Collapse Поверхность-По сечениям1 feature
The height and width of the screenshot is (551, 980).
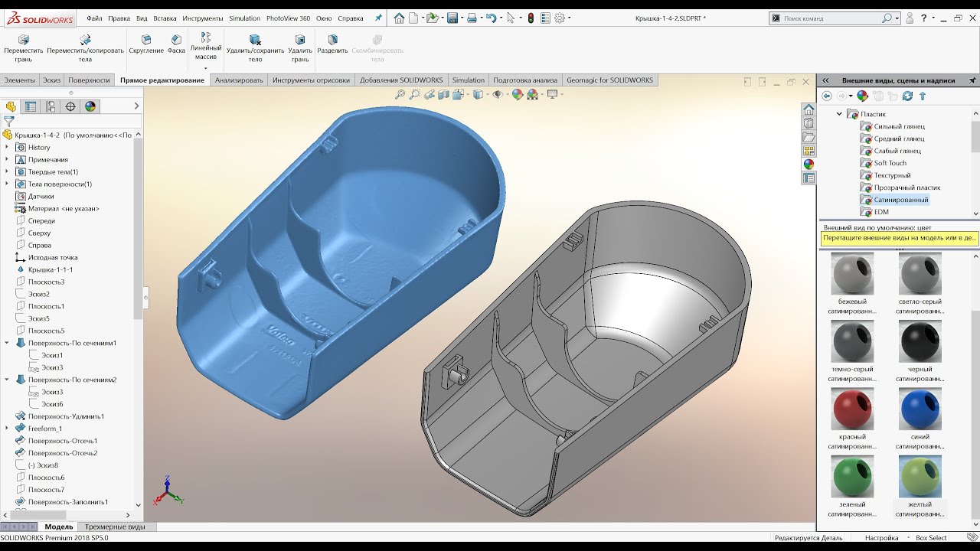[7, 343]
